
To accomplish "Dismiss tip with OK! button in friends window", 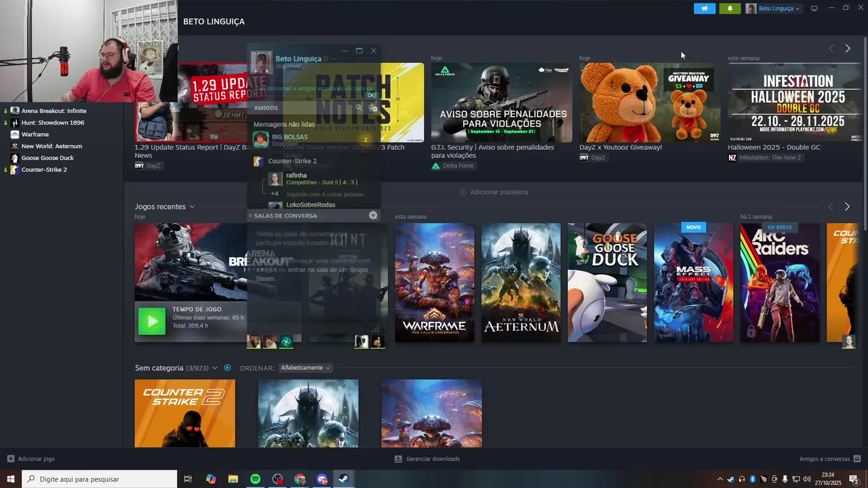I will click(371, 95).
